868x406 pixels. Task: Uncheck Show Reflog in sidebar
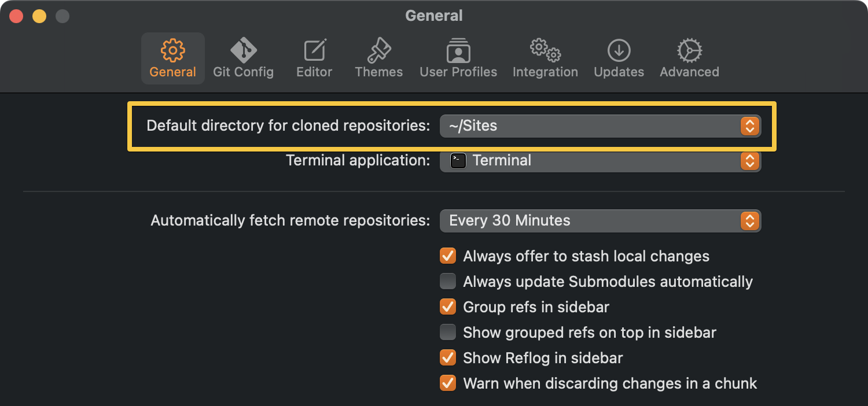click(447, 357)
